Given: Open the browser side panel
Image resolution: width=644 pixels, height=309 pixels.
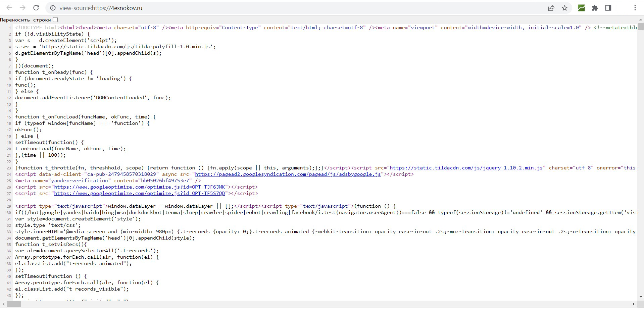Looking at the screenshot, I should pos(608,8).
